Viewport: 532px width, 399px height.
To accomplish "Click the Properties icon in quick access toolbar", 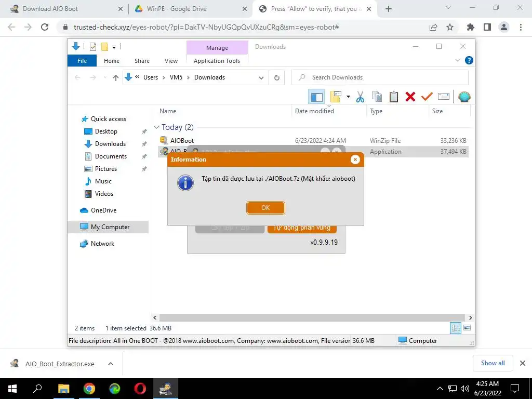I will click(92, 47).
